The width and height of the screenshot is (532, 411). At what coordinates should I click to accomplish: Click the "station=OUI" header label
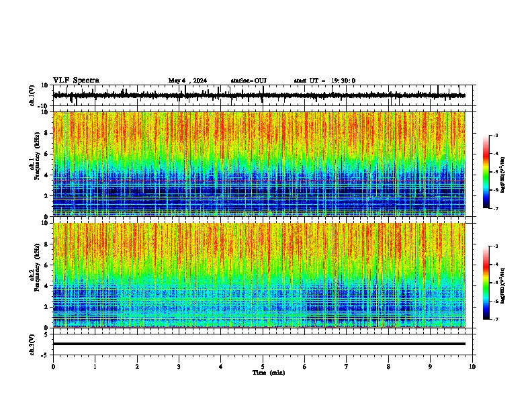249,81
